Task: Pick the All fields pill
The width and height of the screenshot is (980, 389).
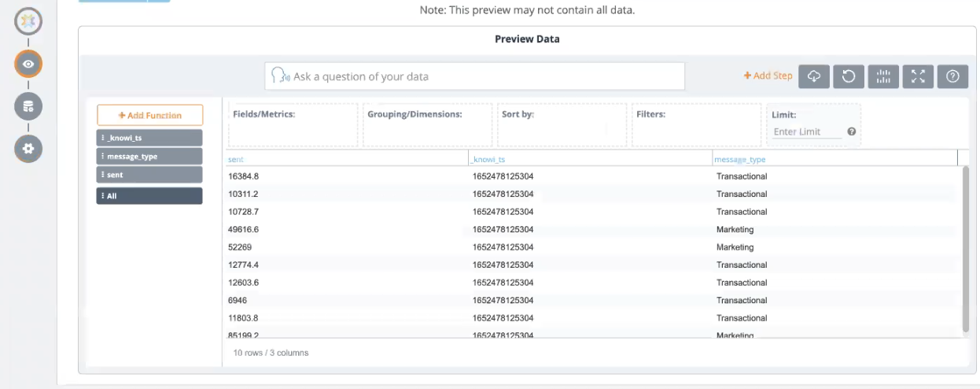Action: click(149, 195)
